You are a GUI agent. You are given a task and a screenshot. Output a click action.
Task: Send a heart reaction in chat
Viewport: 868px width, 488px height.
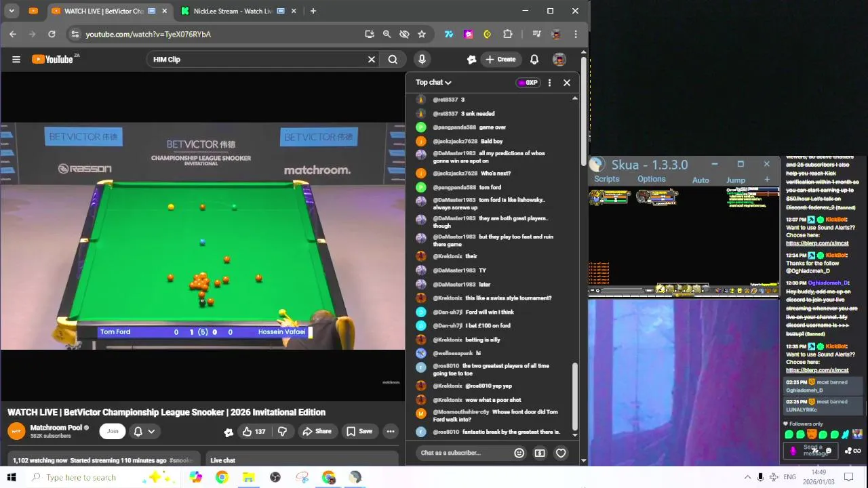pyautogui.click(x=561, y=453)
